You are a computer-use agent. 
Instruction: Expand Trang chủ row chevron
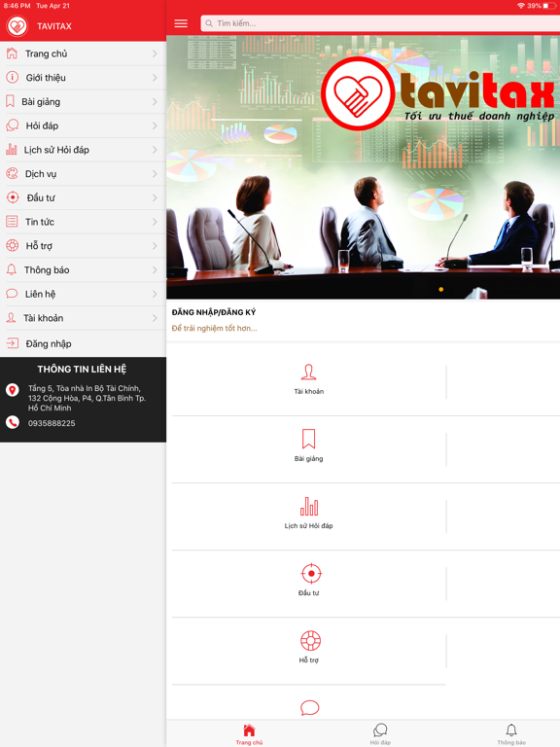coord(155,53)
